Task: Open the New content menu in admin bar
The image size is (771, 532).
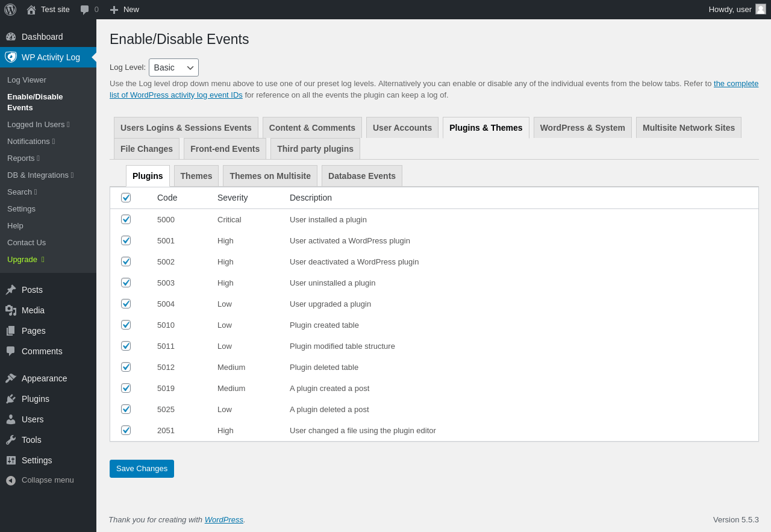Action: 124,10
